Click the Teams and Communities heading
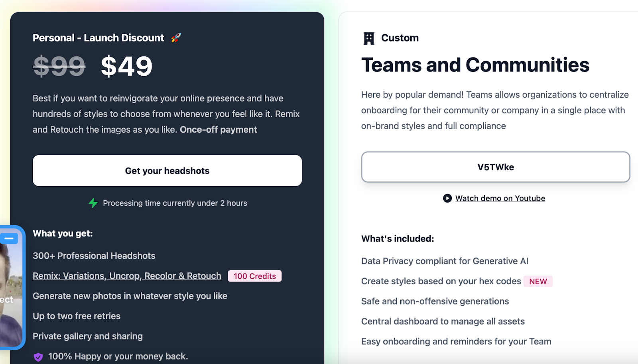 [475, 65]
